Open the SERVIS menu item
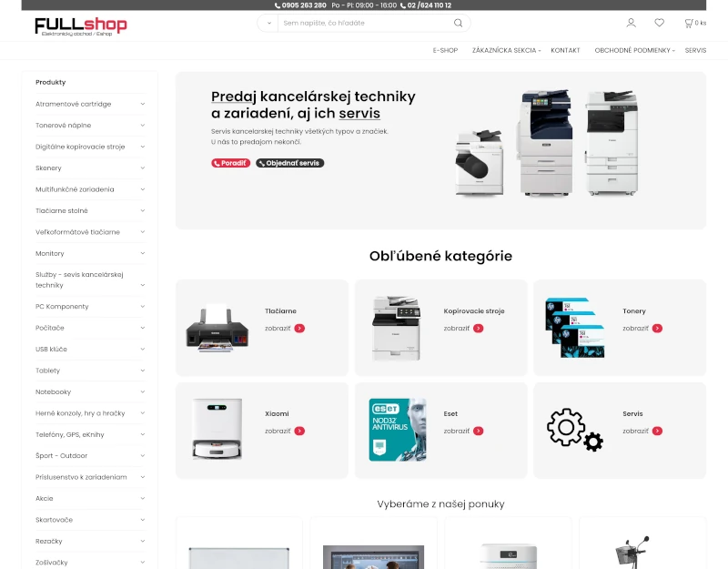This screenshot has height=569, width=728. coord(695,50)
